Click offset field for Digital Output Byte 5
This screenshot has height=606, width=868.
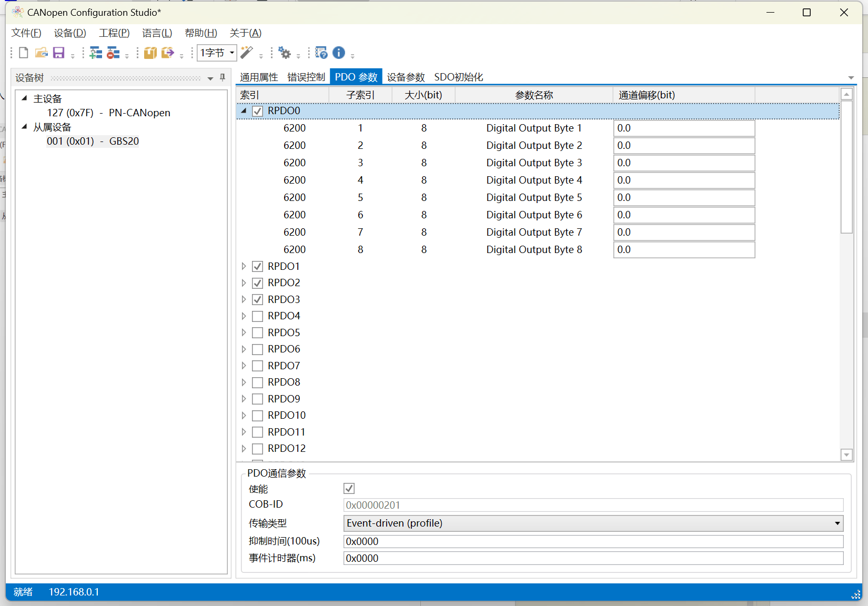coord(684,198)
